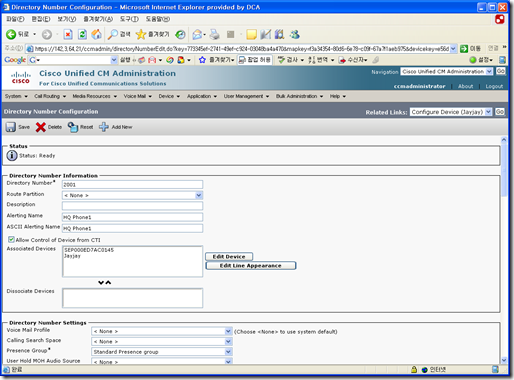Open the Navigation dropdown
Screen dimensions: 514x380
coord(489,71)
